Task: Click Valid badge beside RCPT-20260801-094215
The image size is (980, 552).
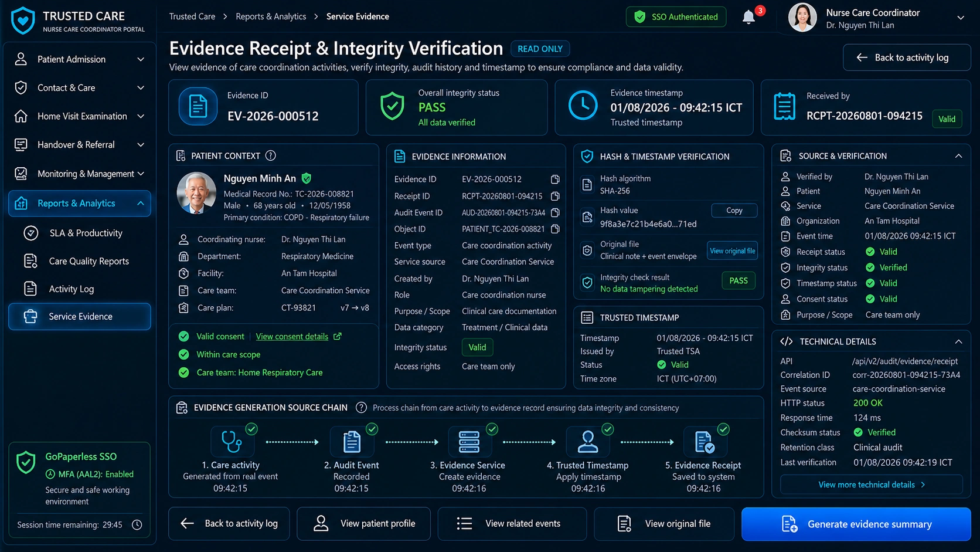Action: pyautogui.click(x=947, y=119)
